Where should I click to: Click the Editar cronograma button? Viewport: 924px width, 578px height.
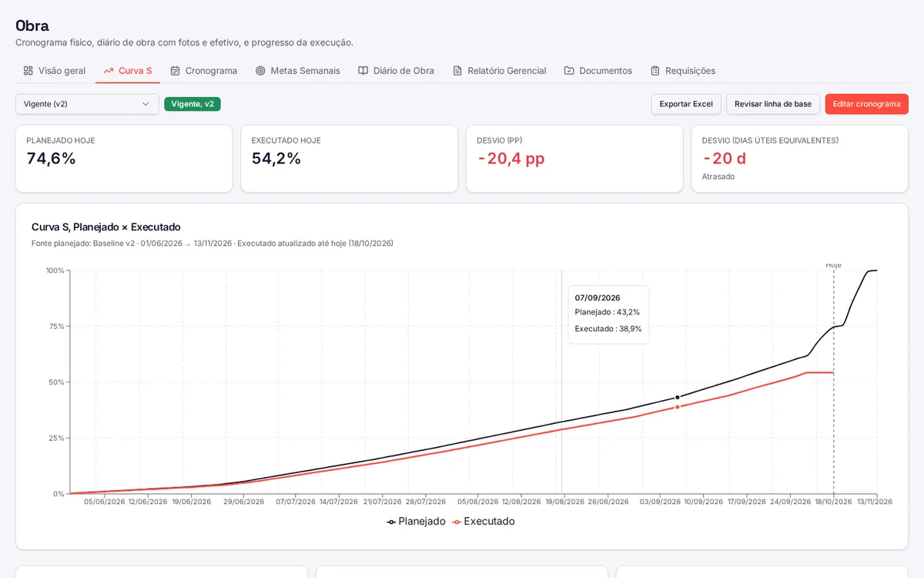click(x=866, y=104)
